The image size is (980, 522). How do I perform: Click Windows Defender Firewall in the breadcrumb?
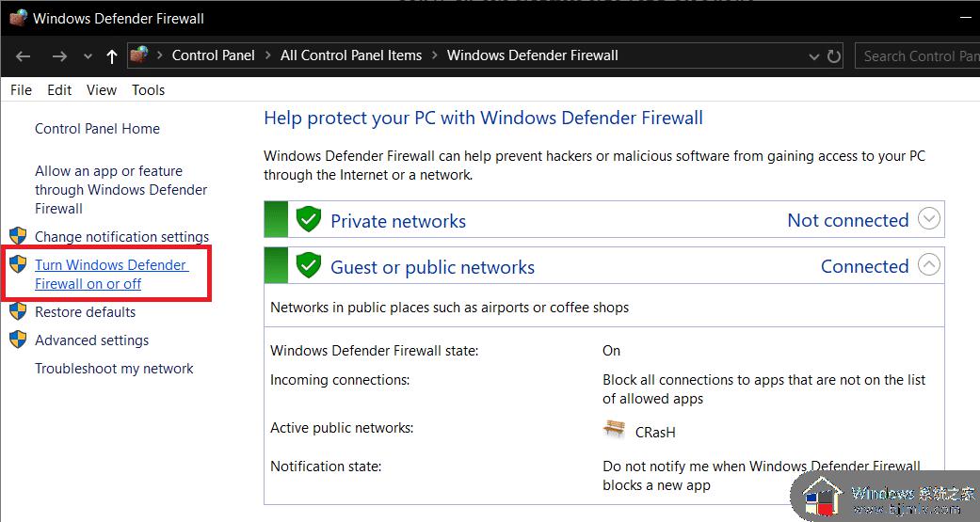point(533,55)
